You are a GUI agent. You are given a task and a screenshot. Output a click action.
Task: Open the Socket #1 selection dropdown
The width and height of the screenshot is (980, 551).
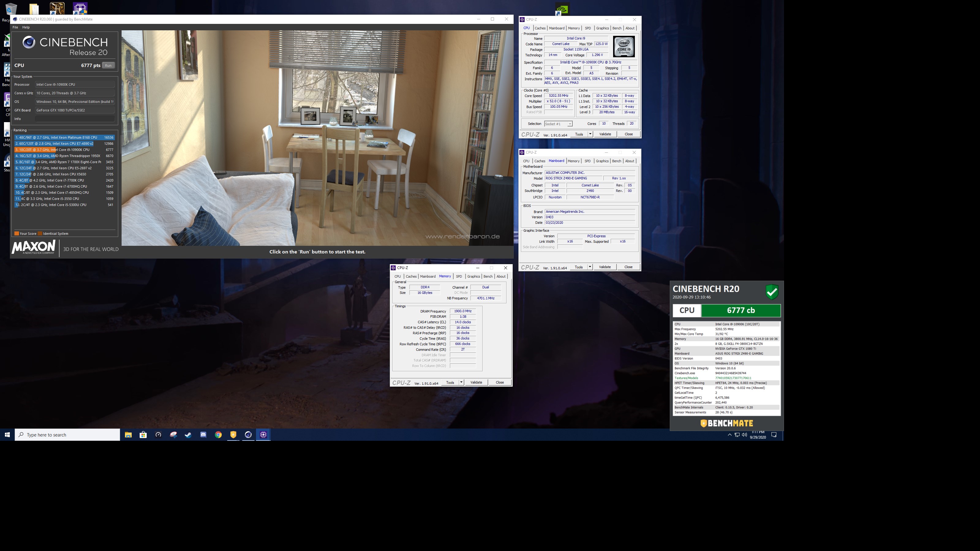point(558,124)
